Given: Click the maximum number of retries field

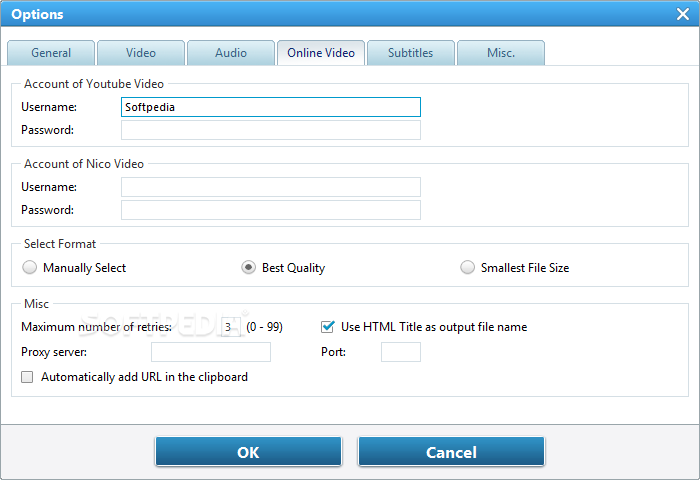Looking at the screenshot, I should 231,327.
